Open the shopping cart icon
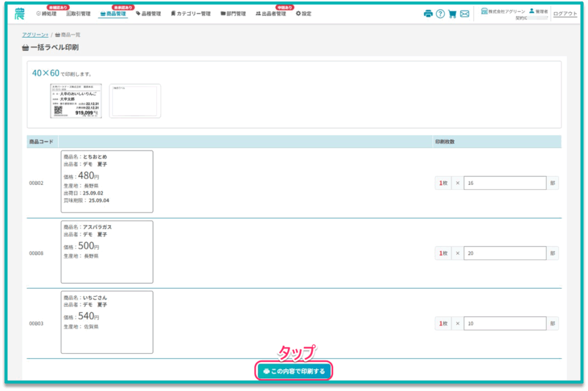Viewport: 588px width, 391px height. click(452, 14)
